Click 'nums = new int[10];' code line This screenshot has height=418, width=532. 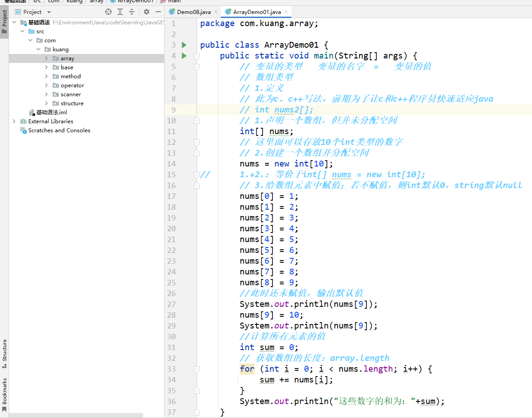(x=286, y=164)
